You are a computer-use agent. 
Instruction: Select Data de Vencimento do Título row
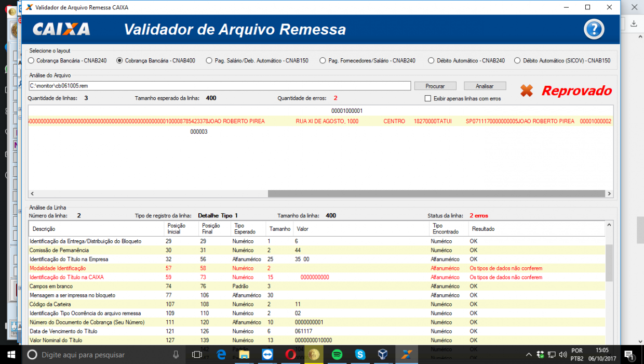317,331
